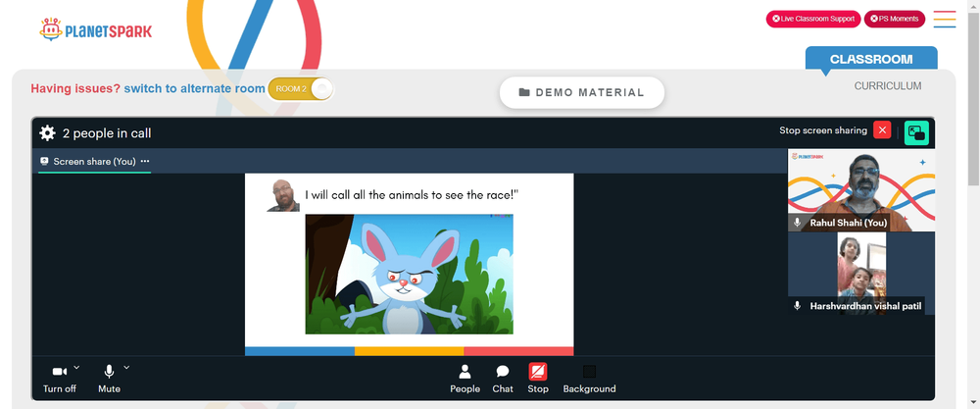Click the red stop screen sharing X button

[x=882, y=130]
